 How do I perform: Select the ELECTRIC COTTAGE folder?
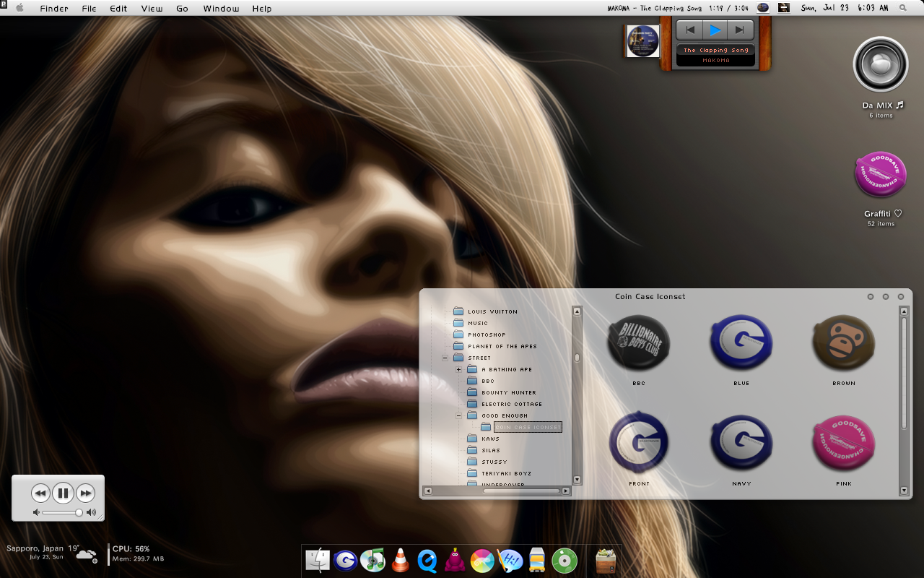tap(504, 404)
